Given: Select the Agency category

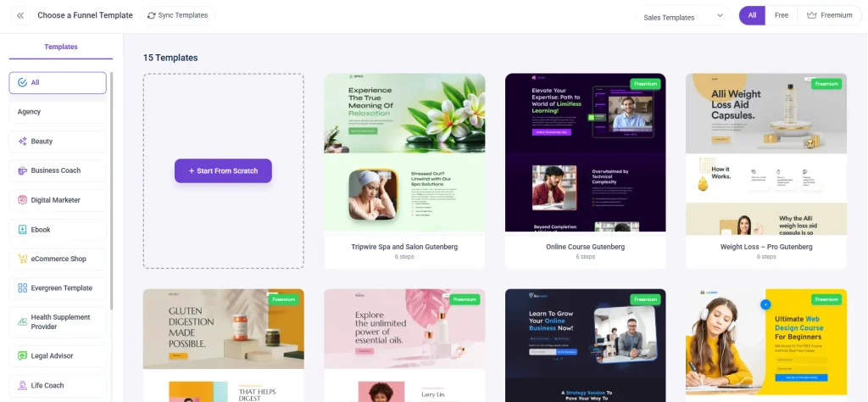Looking at the screenshot, I should click(58, 112).
